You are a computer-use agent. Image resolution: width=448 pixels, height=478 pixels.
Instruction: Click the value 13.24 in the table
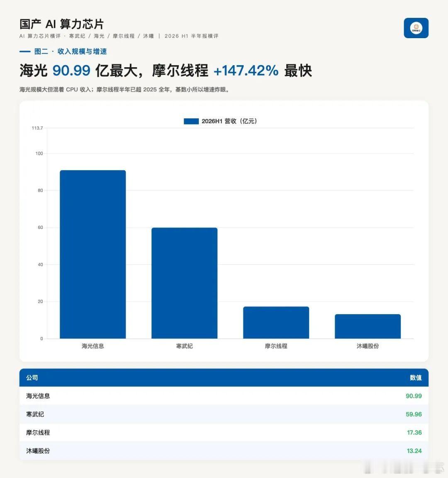click(414, 451)
